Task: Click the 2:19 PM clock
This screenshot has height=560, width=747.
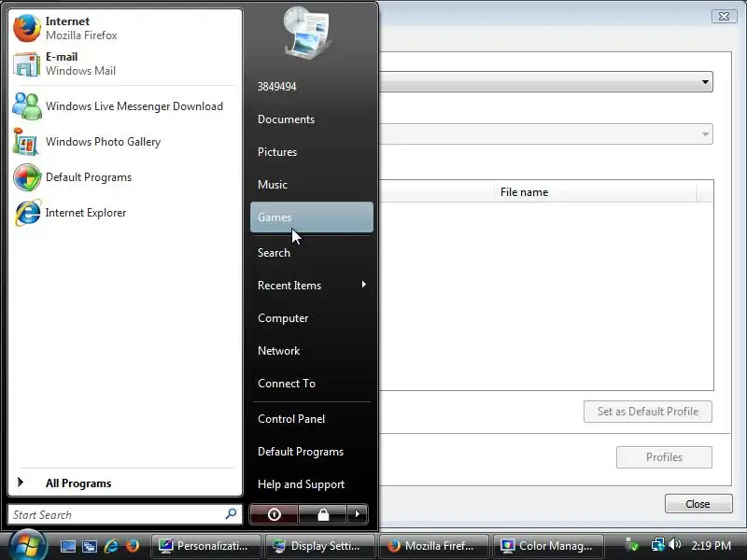Action: [712, 545]
